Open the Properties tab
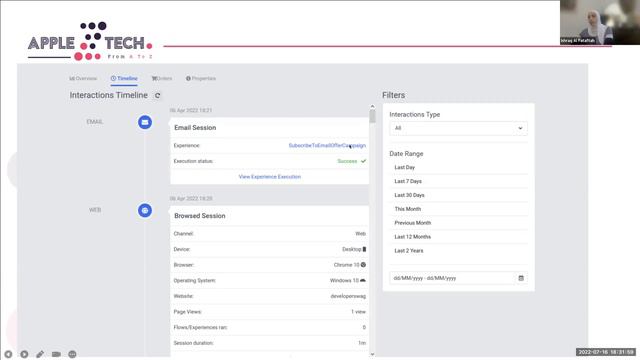The height and width of the screenshot is (360, 640). pos(201,78)
